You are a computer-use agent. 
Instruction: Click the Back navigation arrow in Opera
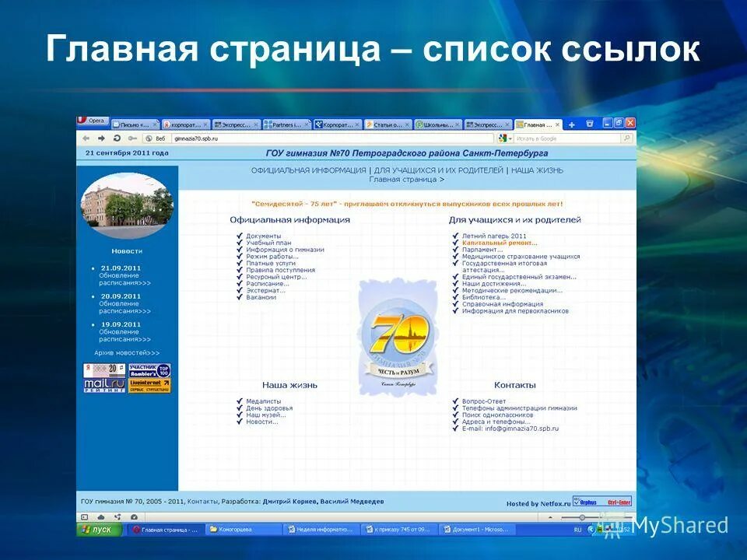(86, 138)
